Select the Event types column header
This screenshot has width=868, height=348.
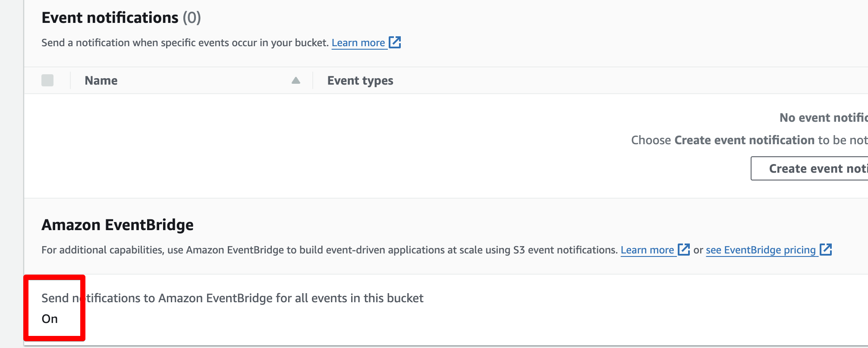(x=360, y=81)
